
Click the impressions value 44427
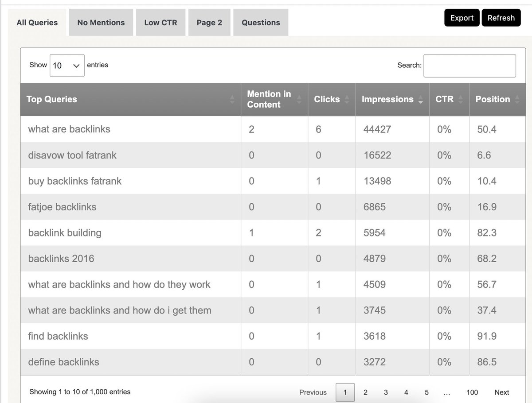click(x=377, y=129)
